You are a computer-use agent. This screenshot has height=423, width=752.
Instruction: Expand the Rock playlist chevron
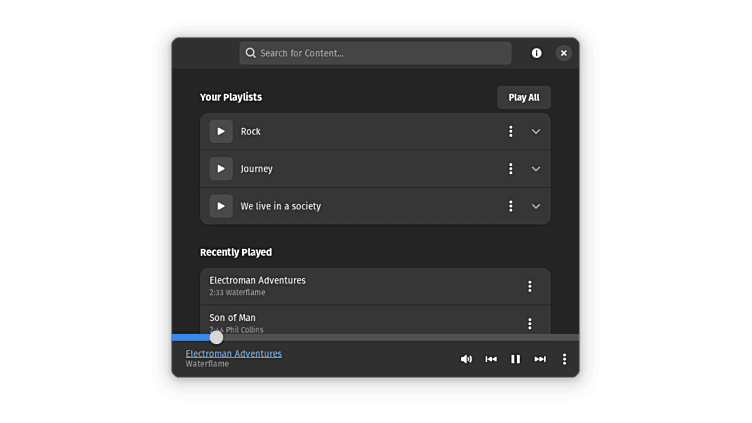coord(536,131)
